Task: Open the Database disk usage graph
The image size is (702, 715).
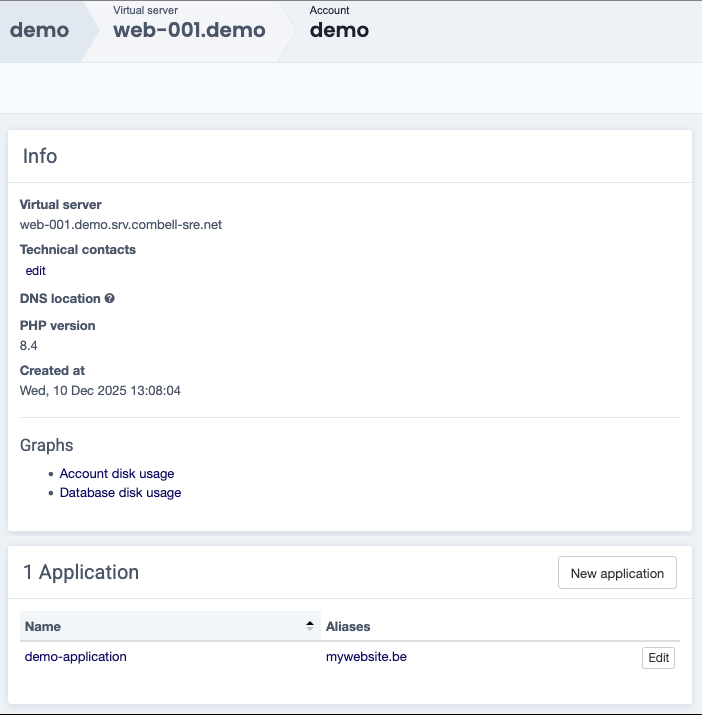Action: pos(120,493)
